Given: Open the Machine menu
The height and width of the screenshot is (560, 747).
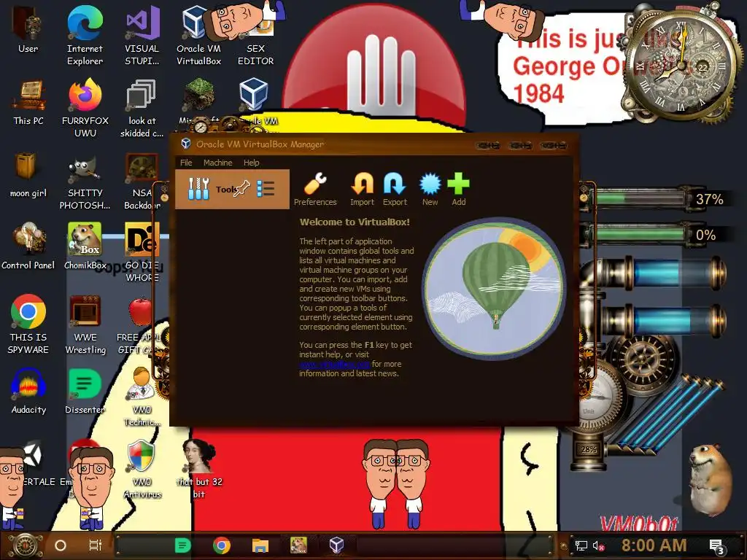Looking at the screenshot, I should coord(217,163).
